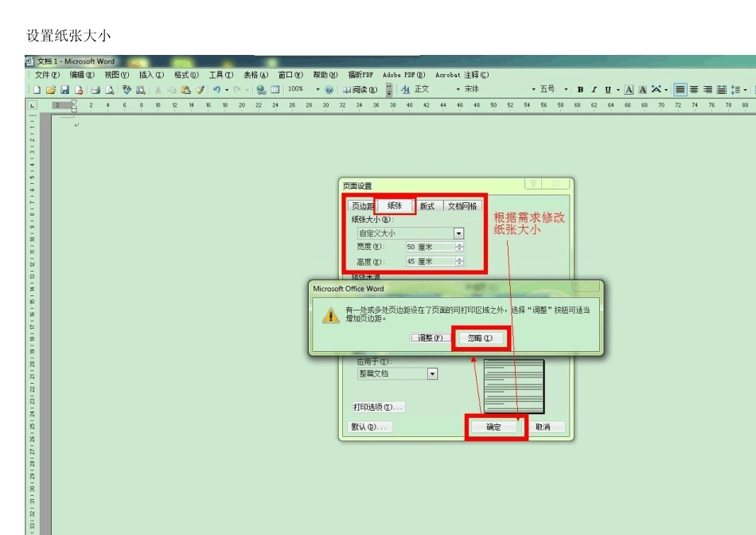Open the zoom 100% dropdown
Image resolution: width=756 pixels, height=535 pixels.
pos(318,89)
